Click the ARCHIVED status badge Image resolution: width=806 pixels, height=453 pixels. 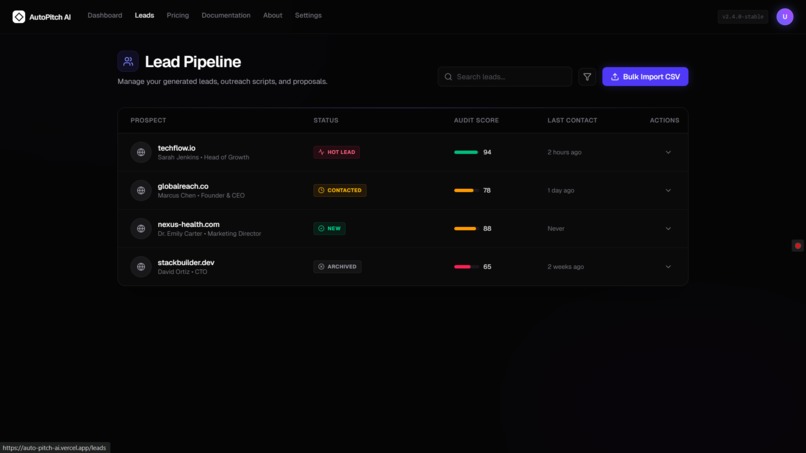pos(337,266)
